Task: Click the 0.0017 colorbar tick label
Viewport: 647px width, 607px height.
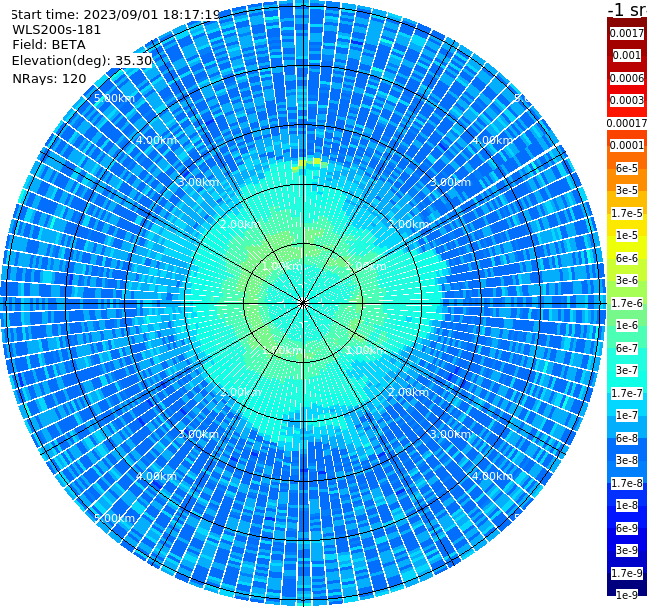Action: click(x=627, y=33)
